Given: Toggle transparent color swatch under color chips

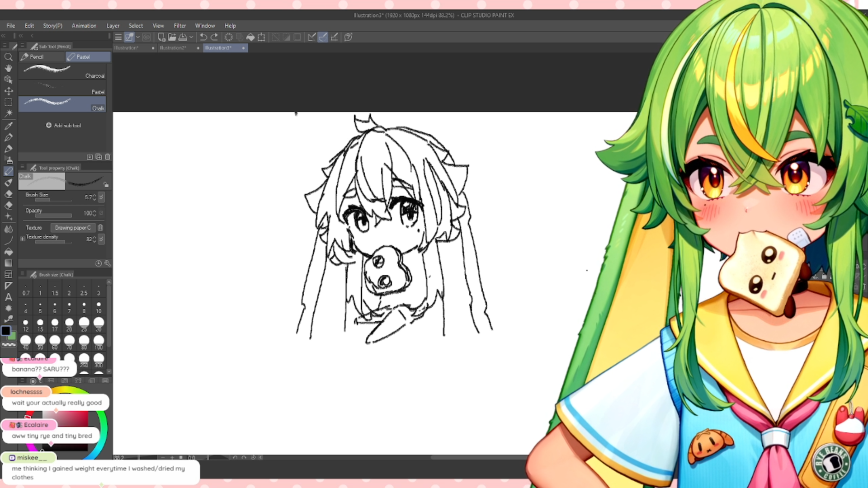Looking at the screenshot, I should click(9, 344).
